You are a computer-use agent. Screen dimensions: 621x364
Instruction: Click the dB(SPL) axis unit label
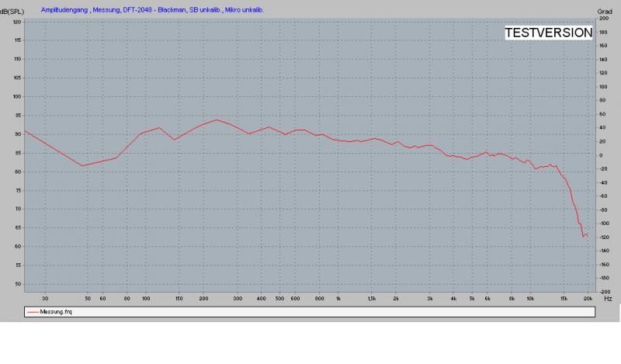[x=12, y=12]
